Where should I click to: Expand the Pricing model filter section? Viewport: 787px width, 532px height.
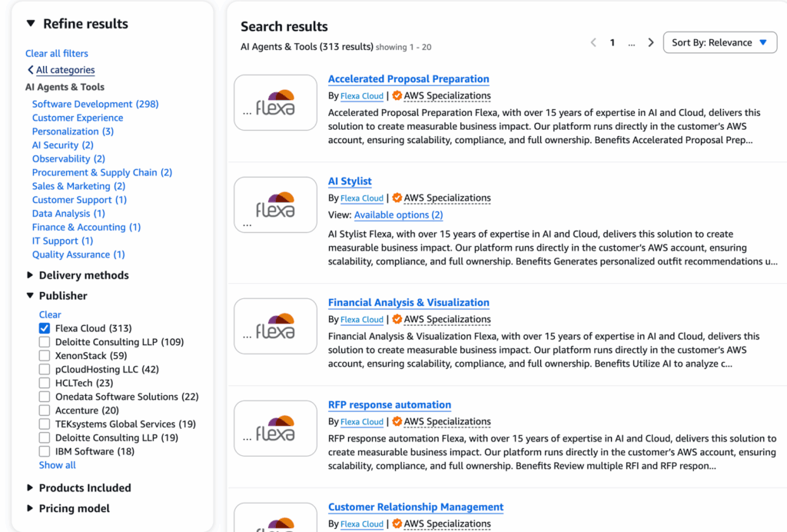(30, 508)
